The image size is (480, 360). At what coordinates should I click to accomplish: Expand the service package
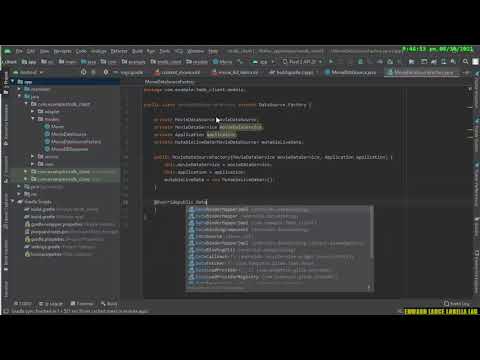(x=33, y=156)
